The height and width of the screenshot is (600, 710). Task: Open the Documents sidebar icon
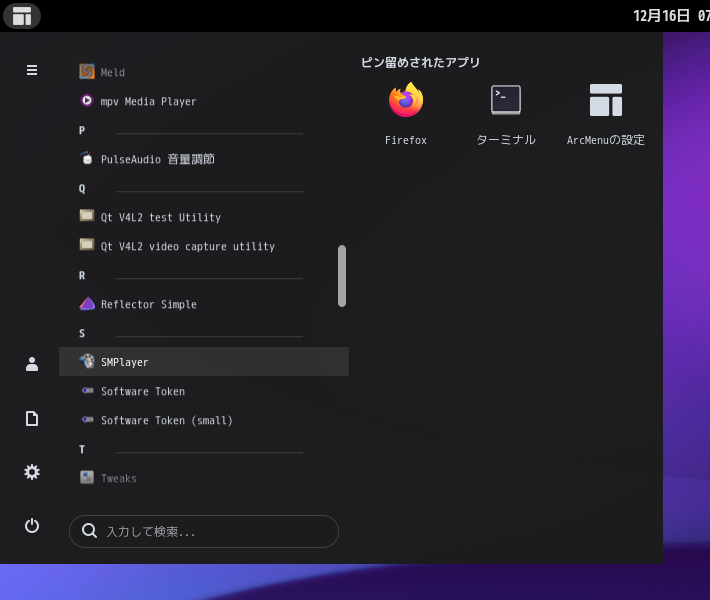click(32, 418)
